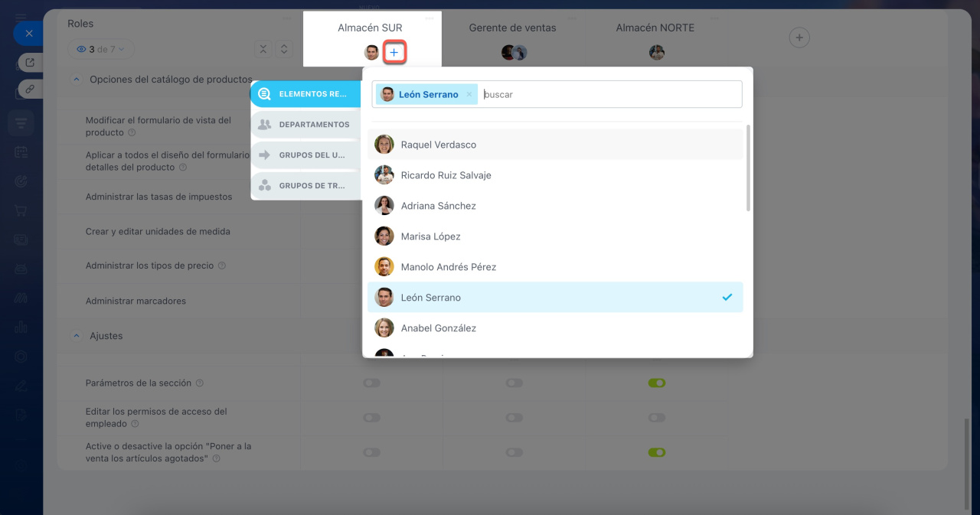The height and width of the screenshot is (515, 980).
Task: Open the page in new window icon
Action: pos(30,63)
